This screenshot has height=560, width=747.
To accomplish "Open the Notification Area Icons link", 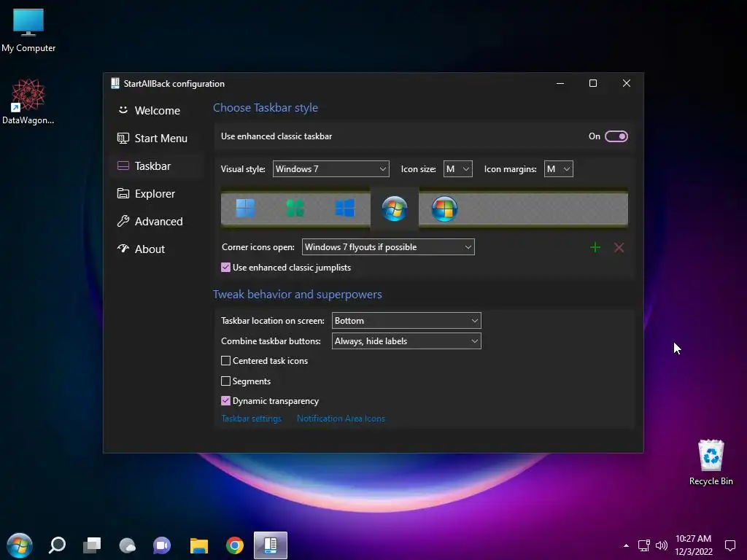I will (341, 418).
